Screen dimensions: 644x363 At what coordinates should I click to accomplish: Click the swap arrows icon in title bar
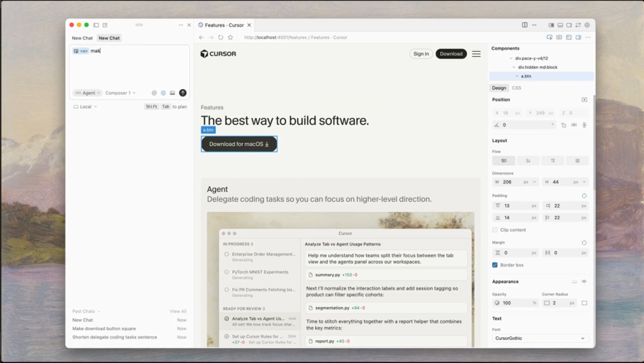(x=578, y=25)
